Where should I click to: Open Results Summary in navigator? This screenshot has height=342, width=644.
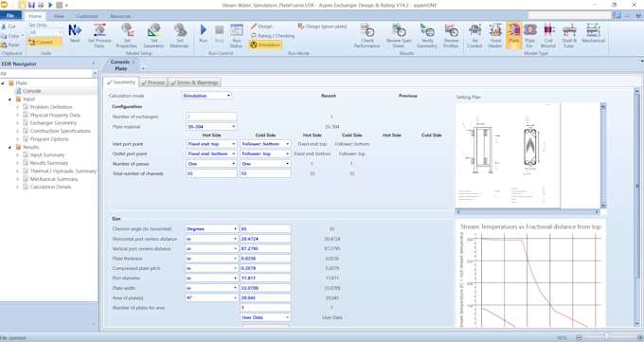click(x=49, y=163)
